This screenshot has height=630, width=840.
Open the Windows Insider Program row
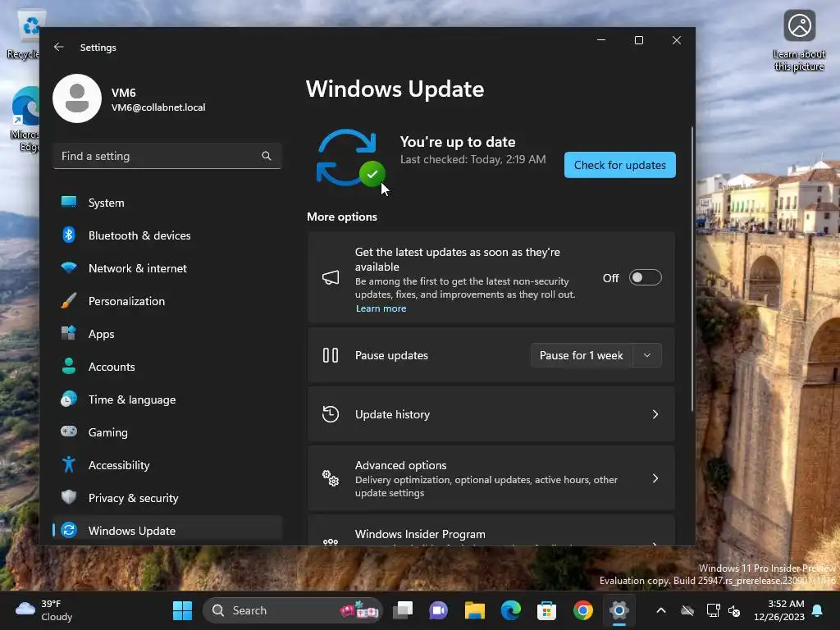[x=491, y=532]
